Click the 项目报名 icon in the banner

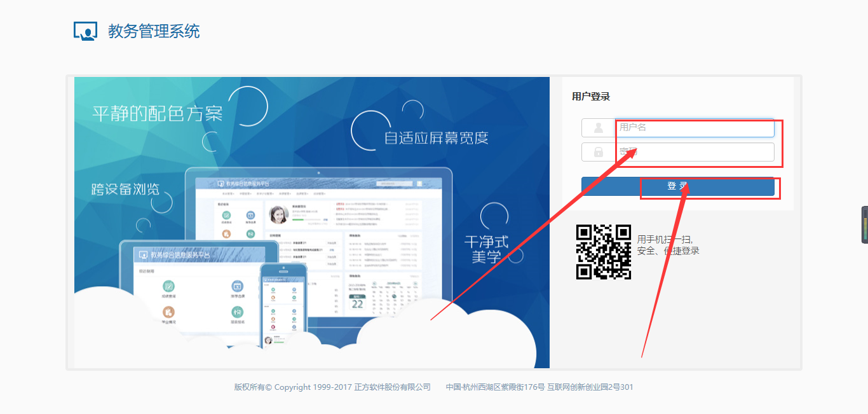point(250,234)
